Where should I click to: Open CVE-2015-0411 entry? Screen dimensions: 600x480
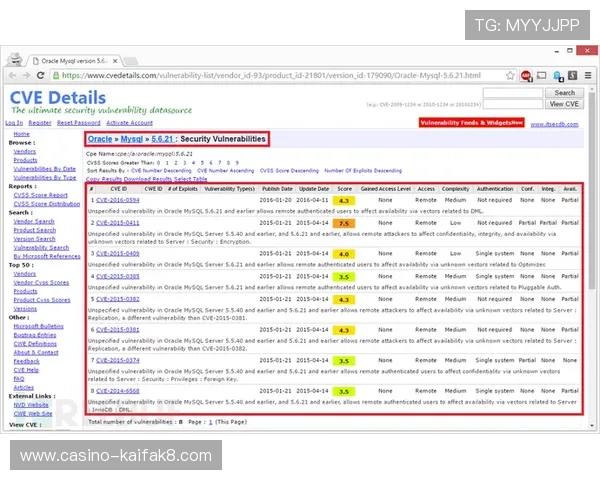(118, 223)
